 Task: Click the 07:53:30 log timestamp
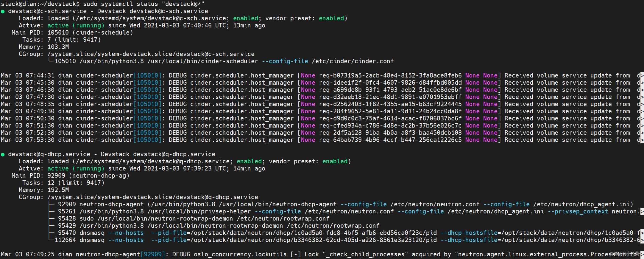click(28, 140)
